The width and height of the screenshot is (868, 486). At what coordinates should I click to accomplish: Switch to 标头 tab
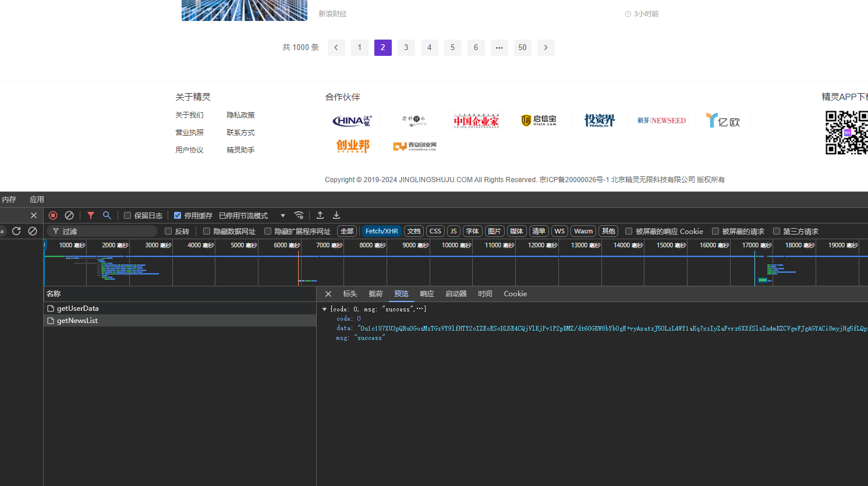[x=350, y=294]
